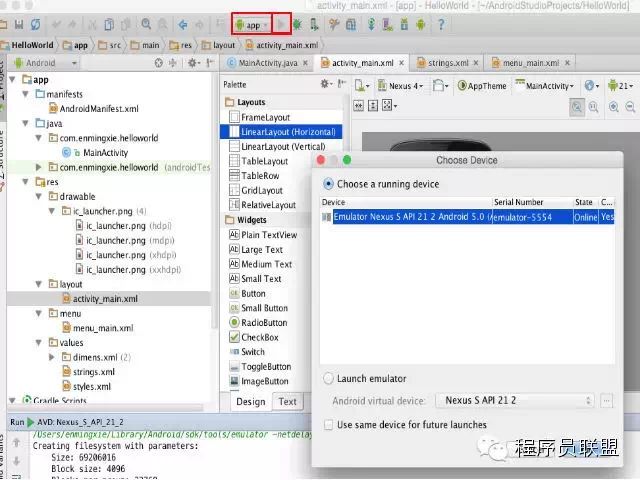Switch to the Text tab

tap(288, 402)
